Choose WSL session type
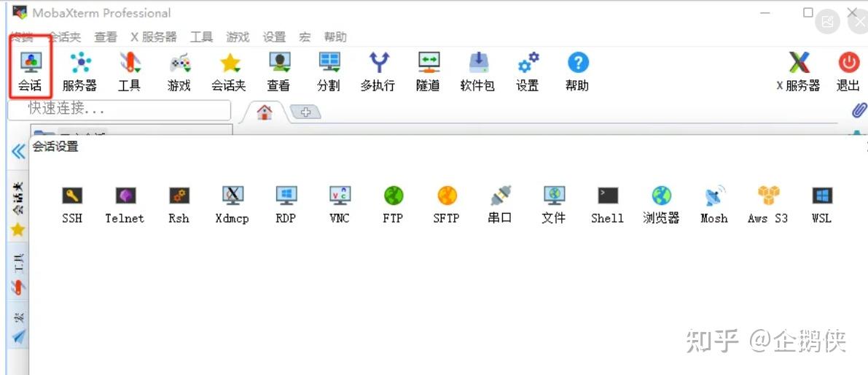The image size is (868, 375). [822, 204]
